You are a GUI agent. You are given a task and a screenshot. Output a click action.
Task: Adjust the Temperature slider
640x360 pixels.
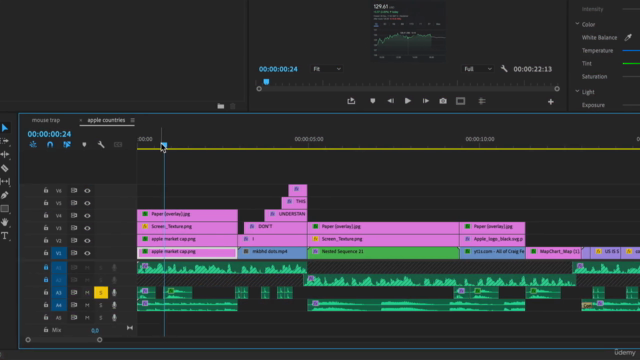[631, 51]
